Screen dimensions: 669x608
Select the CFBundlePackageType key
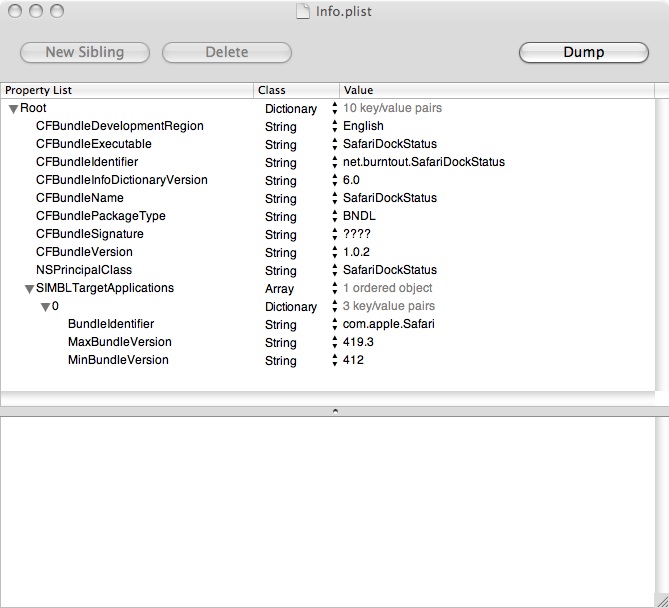(x=101, y=216)
